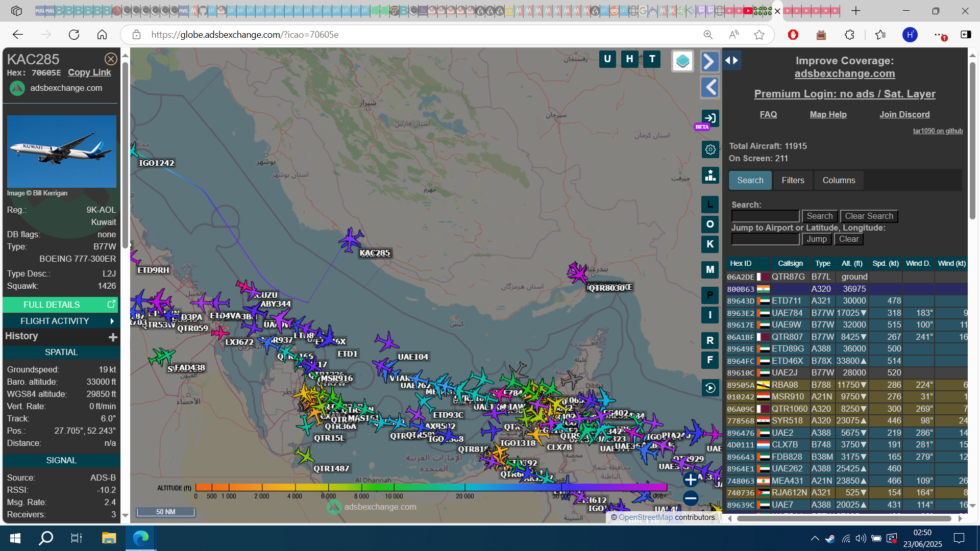Open the OpenStreetMap attribution link

point(646,517)
